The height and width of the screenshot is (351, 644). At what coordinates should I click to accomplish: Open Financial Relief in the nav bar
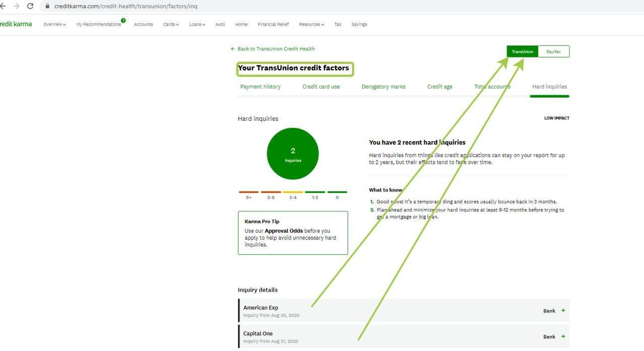273,24
